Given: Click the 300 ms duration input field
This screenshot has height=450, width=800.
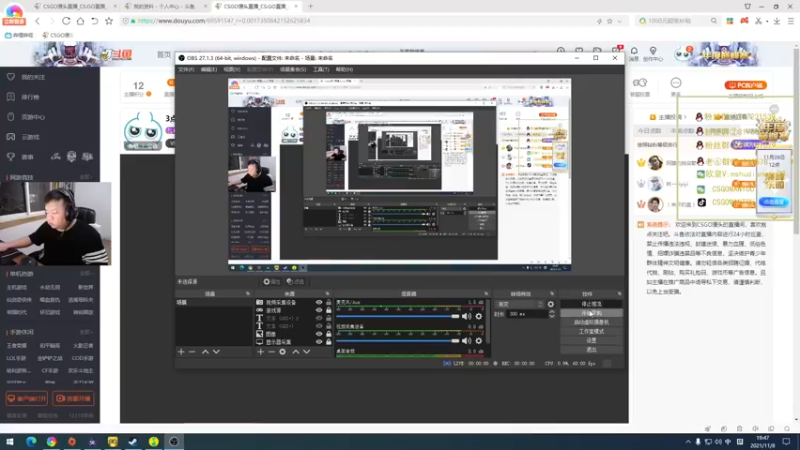Looking at the screenshot, I should (528, 314).
